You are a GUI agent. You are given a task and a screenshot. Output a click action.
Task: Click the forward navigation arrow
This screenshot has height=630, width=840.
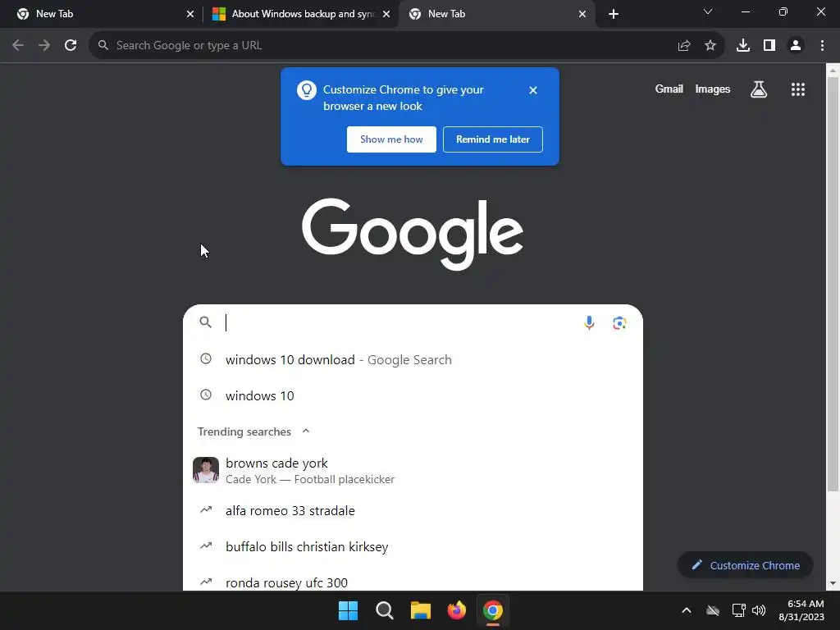tap(44, 46)
